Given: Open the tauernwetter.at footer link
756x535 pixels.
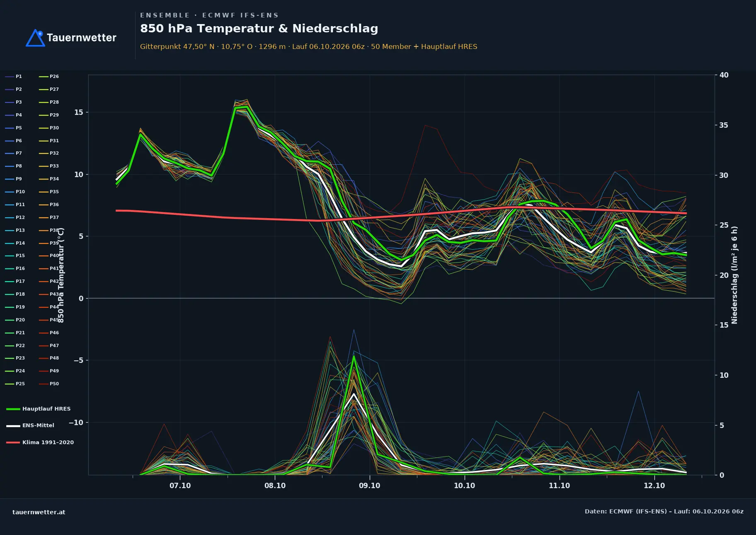Looking at the screenshot, I should click(39, 512).
